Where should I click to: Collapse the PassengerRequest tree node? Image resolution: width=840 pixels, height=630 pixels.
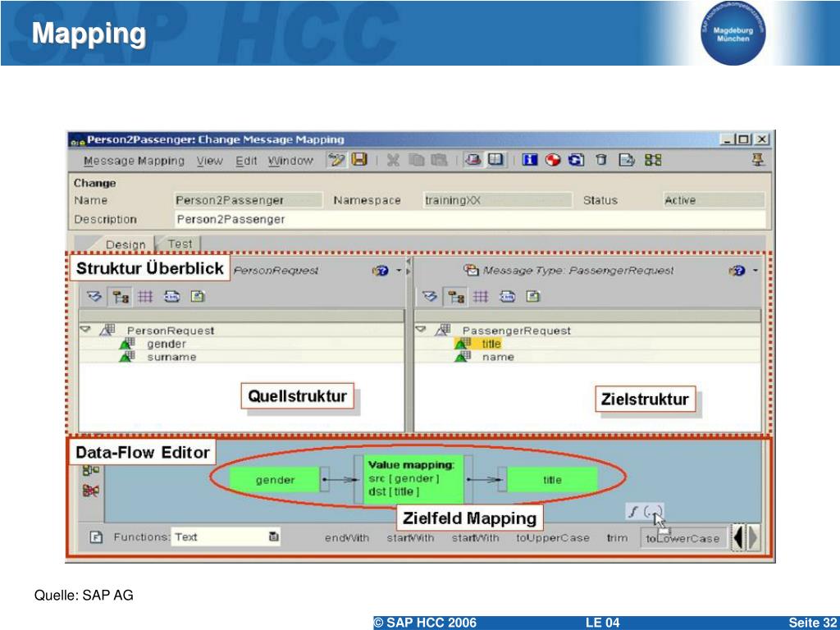(421, 330)
